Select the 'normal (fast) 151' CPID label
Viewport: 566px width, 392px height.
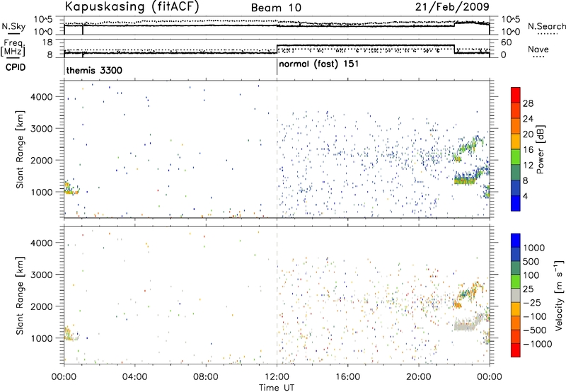[x=319, y=64]
